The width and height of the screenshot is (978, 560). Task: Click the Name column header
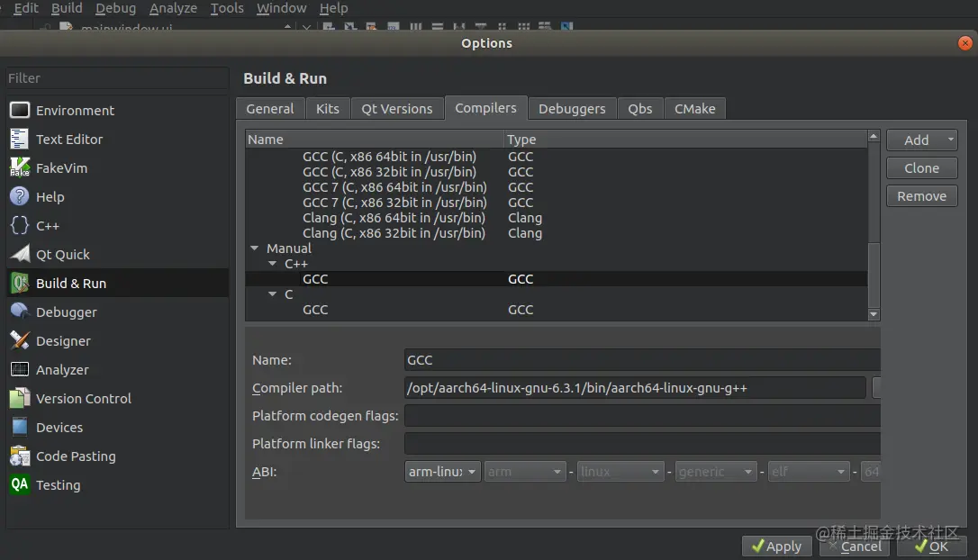(375, 139)
